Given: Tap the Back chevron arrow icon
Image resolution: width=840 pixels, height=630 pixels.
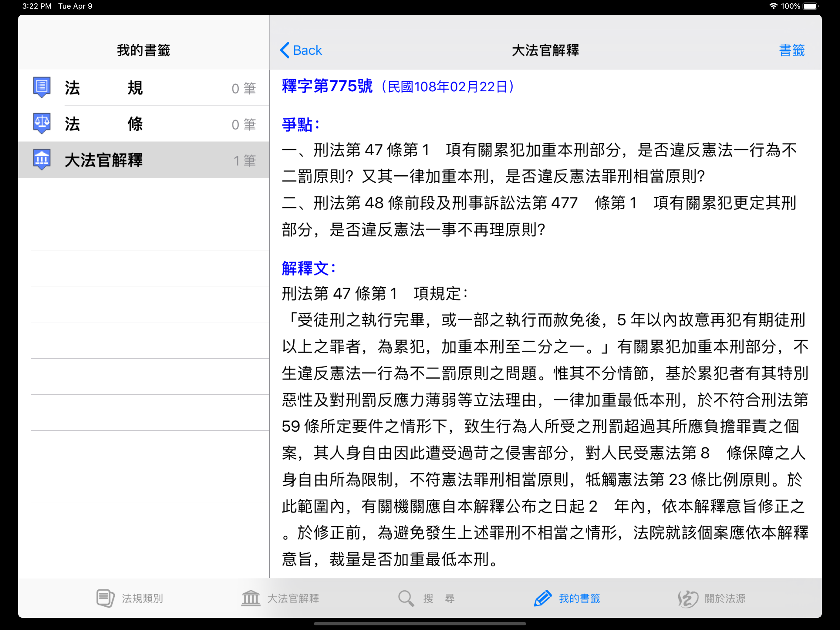Looking at the screenshot, I should click(x=284, y=50).
